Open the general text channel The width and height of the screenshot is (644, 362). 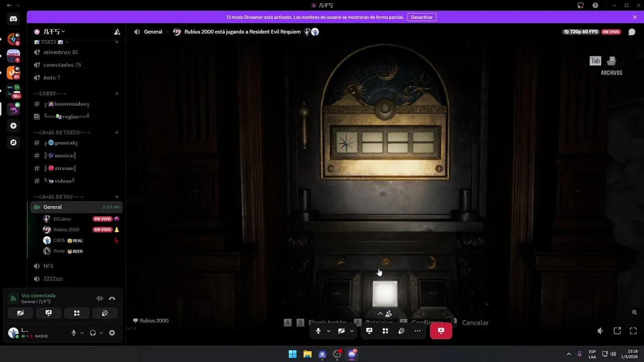click(x=76, y=143)
